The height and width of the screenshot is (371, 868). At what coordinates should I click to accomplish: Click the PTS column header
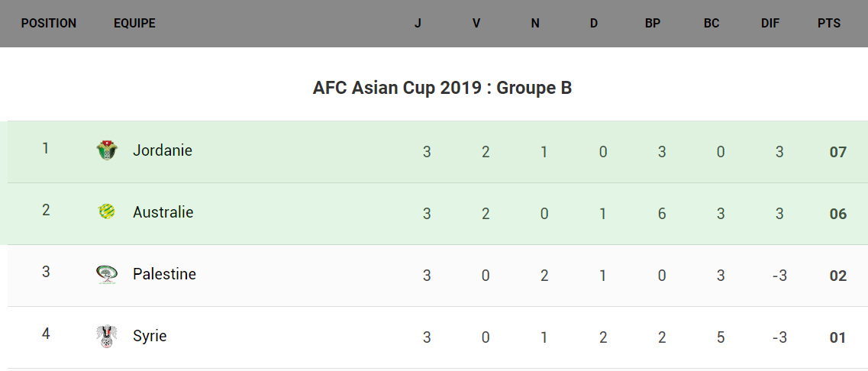click(829, 24)
